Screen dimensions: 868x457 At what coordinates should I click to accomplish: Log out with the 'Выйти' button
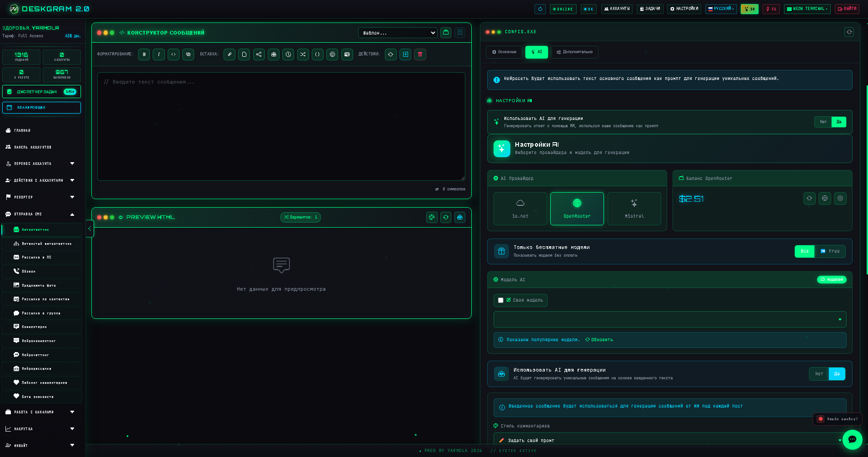847,9
